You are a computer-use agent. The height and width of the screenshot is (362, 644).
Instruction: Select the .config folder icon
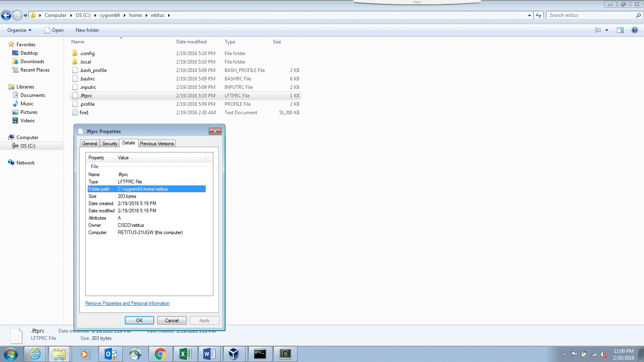[75, 53]
